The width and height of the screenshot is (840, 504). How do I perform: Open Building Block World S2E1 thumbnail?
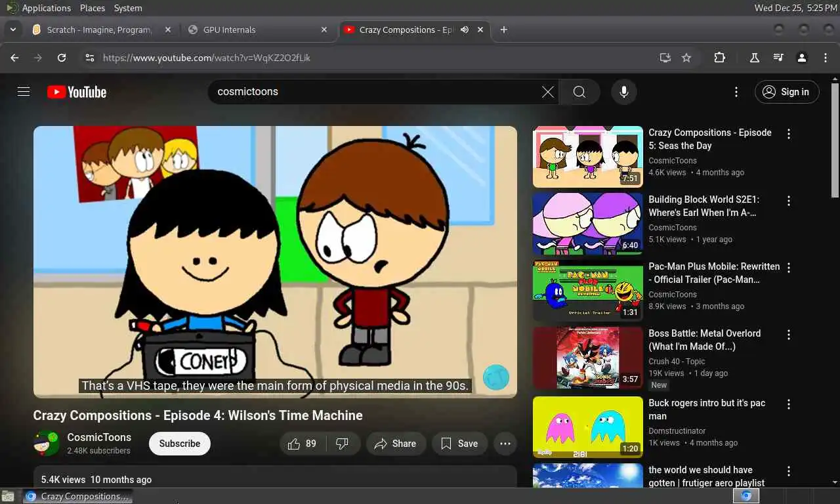click(x=588, y=224)
